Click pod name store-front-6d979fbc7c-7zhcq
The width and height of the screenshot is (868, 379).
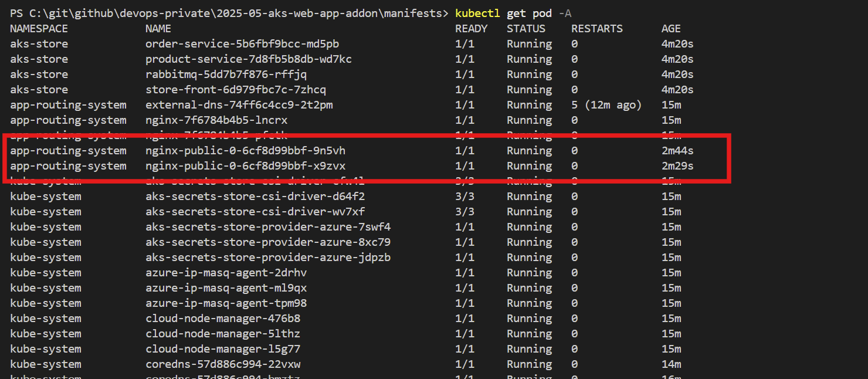pos(236,90)
